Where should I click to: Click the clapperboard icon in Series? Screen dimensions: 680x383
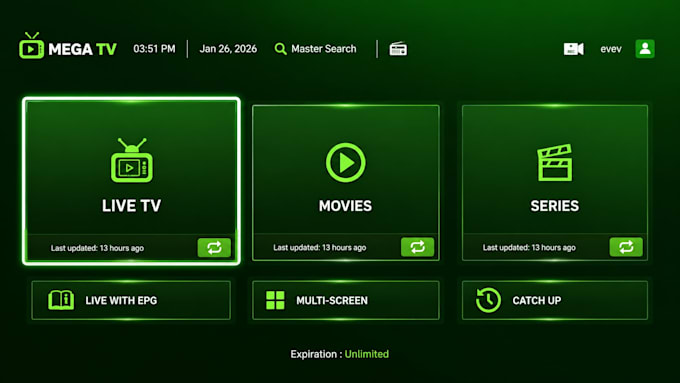555,163
